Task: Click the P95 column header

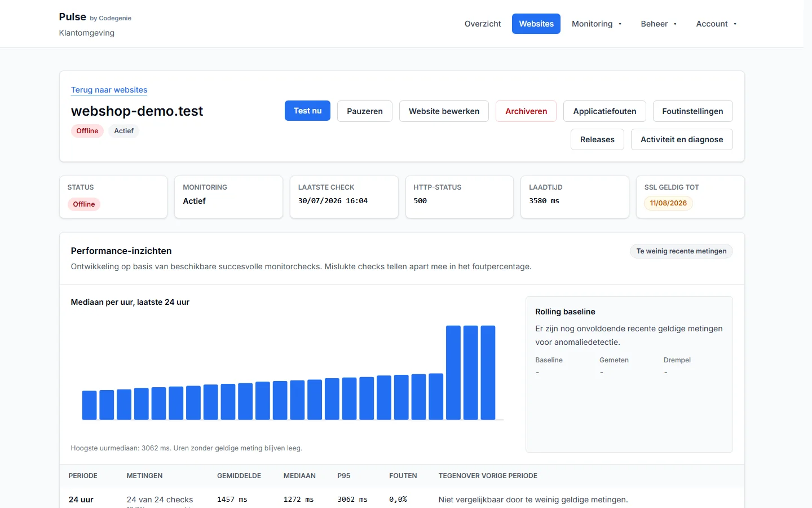Action: pos(344,476)
